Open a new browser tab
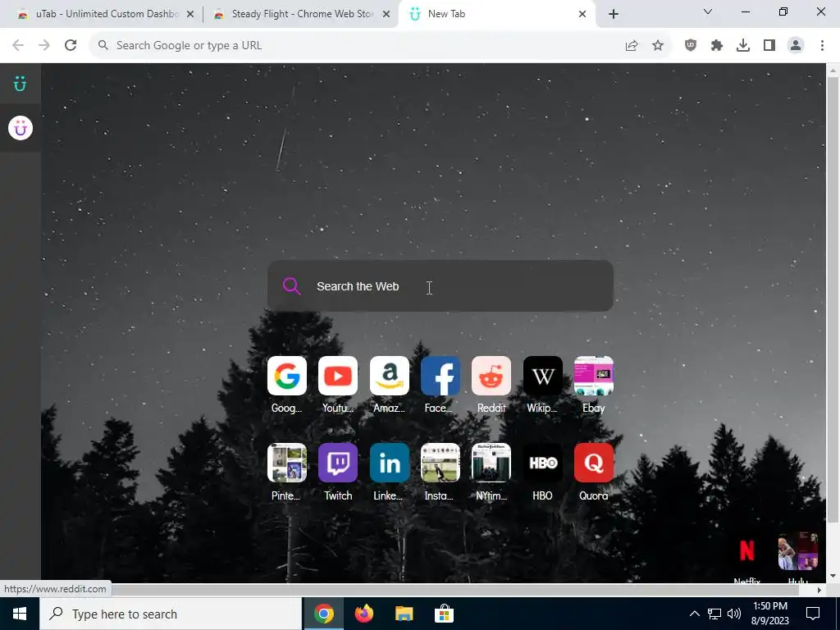This screenshot has height=630, width=840. coord(614,15)
